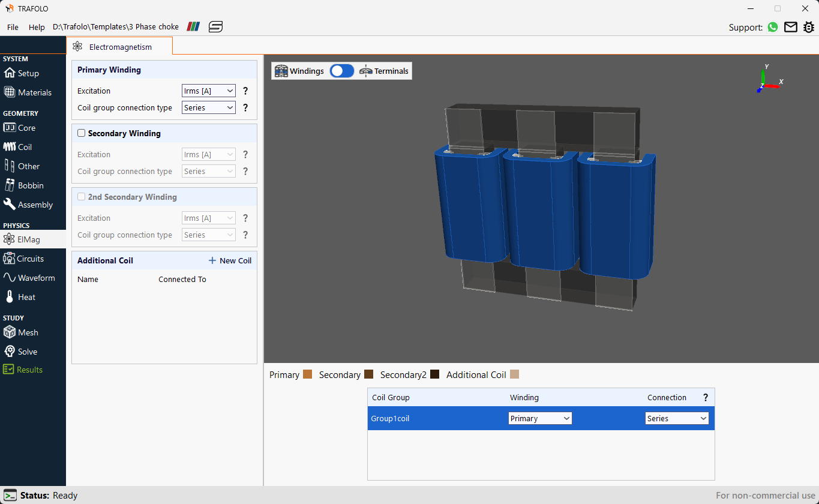Click the Additional Coil section heading
This screenshot has width=819, height=504.
click(x=106, y=260)
